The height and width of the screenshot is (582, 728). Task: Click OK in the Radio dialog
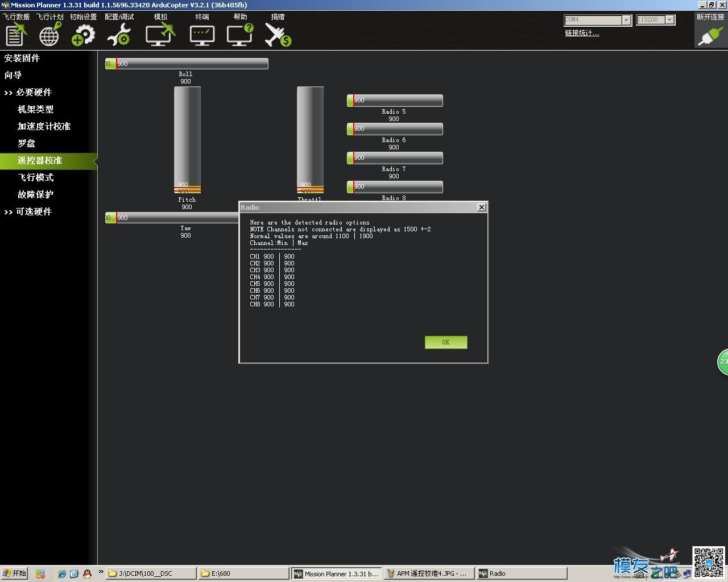tap(446, 342)
